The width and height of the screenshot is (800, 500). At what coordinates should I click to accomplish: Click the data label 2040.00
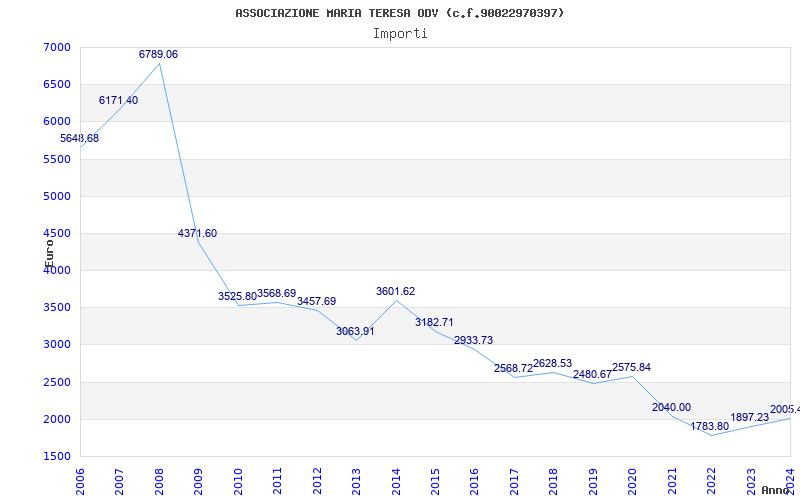coord(671,407)
